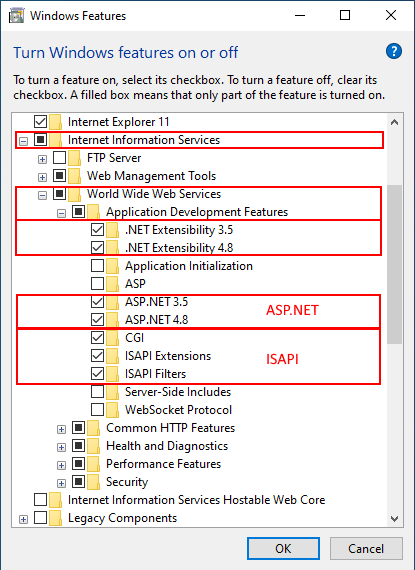Click the Windows Features title bar icon
415x570 pixels.
point(16,16)
